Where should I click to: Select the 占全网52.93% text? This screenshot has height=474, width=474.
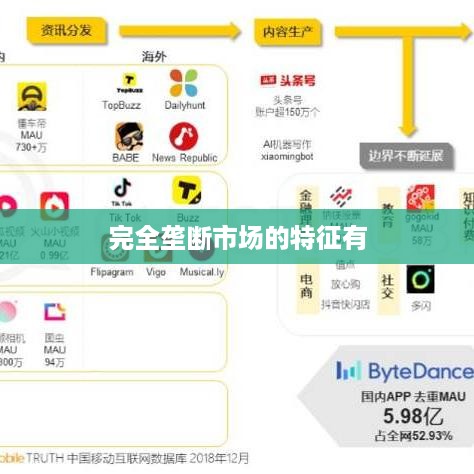[413, 436]
